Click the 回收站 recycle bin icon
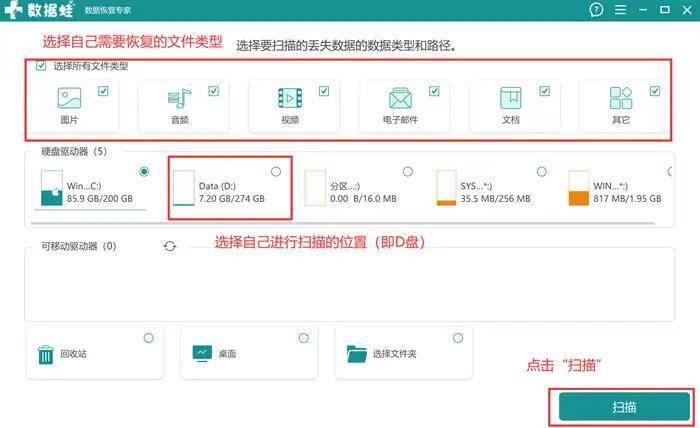The width and height of the screenshot is (700, 428). click(46, 355)
